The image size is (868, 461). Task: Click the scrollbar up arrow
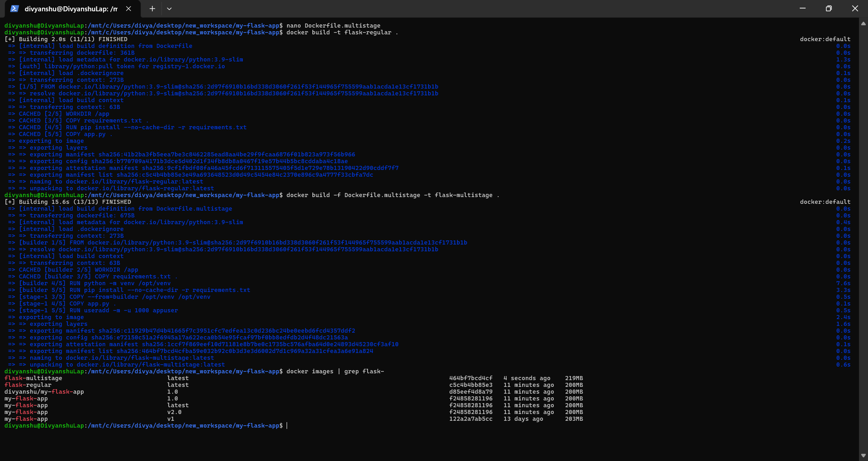863,24
